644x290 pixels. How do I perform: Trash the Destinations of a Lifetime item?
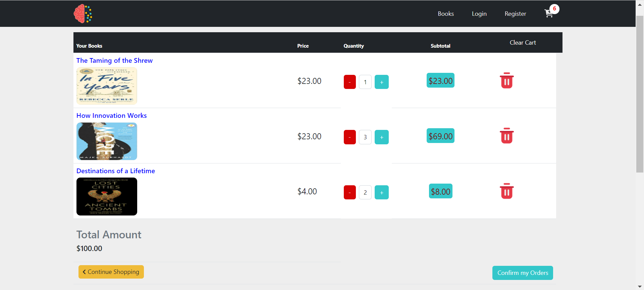506,191
